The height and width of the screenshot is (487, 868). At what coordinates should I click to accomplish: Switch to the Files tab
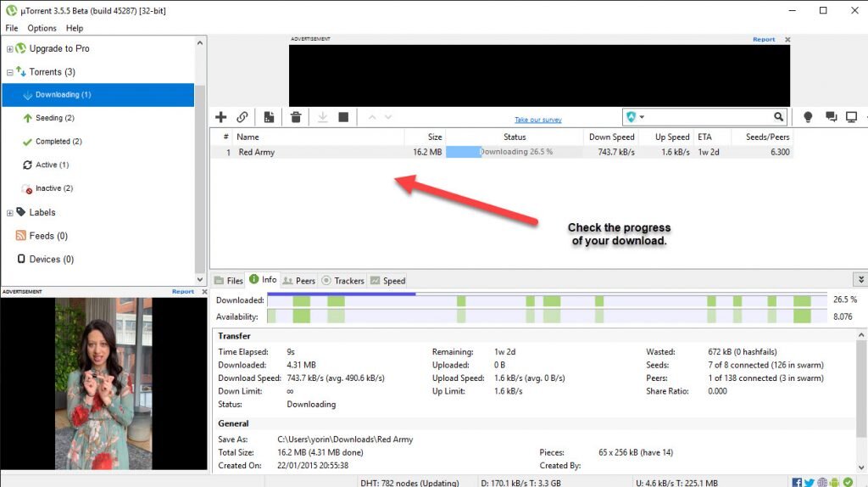[x=229, y=280]
